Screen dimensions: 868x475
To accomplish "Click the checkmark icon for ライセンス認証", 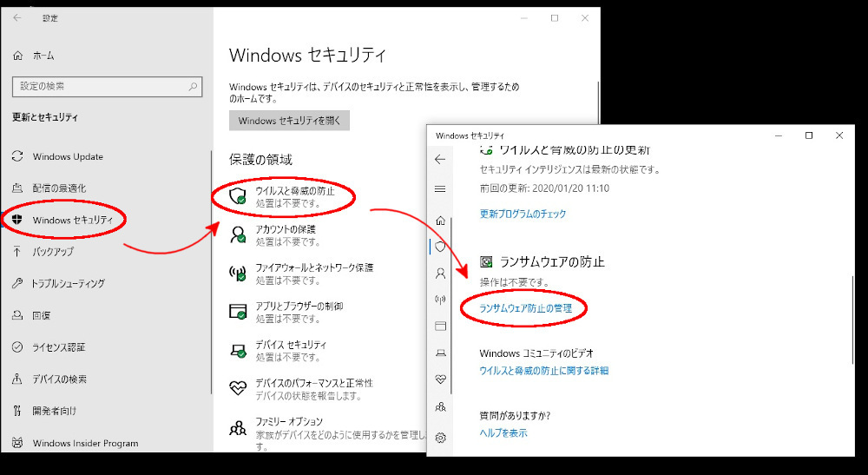I will [x=17, y=347].
